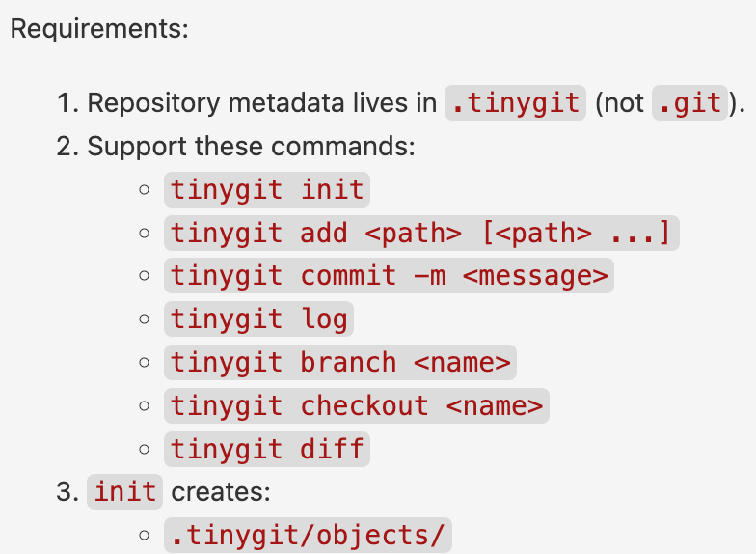
Task: Click the "tinygit commit -m <message>" snippet
Action: (390, 276)
